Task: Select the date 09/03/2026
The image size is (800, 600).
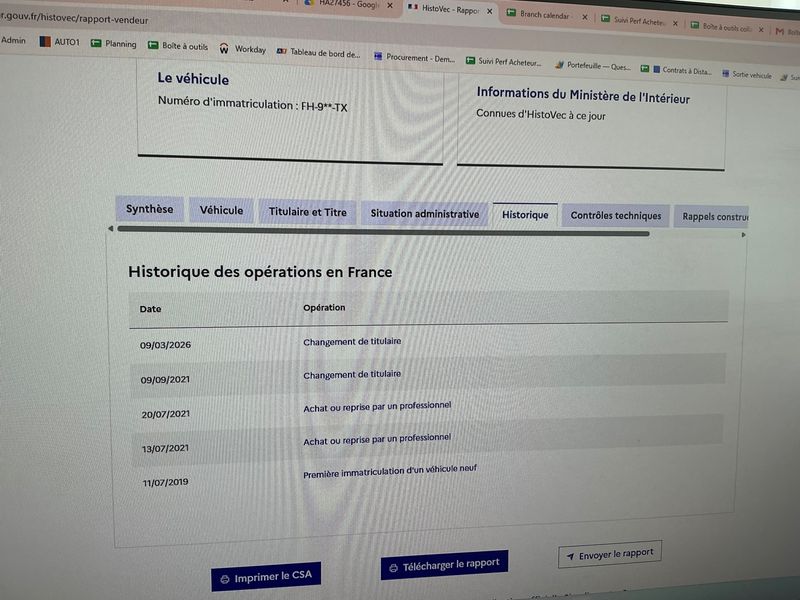Action: pyautogui.click(x=165, y=345)
